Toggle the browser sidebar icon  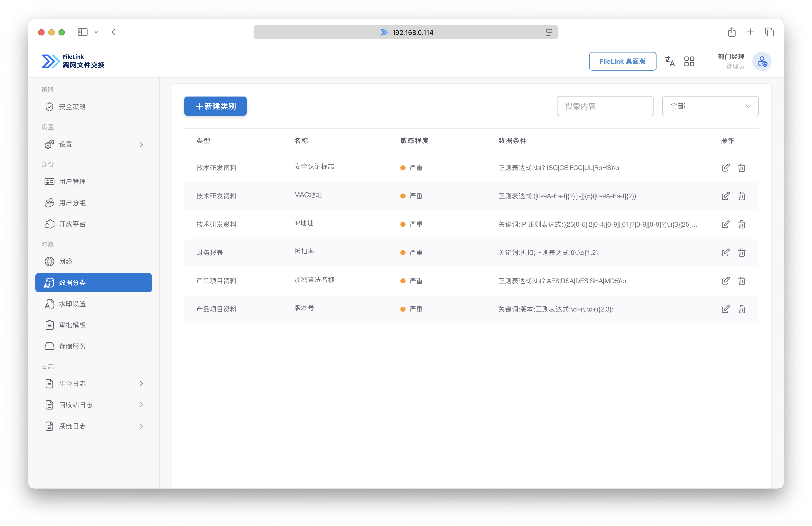[x=83, y=32]
